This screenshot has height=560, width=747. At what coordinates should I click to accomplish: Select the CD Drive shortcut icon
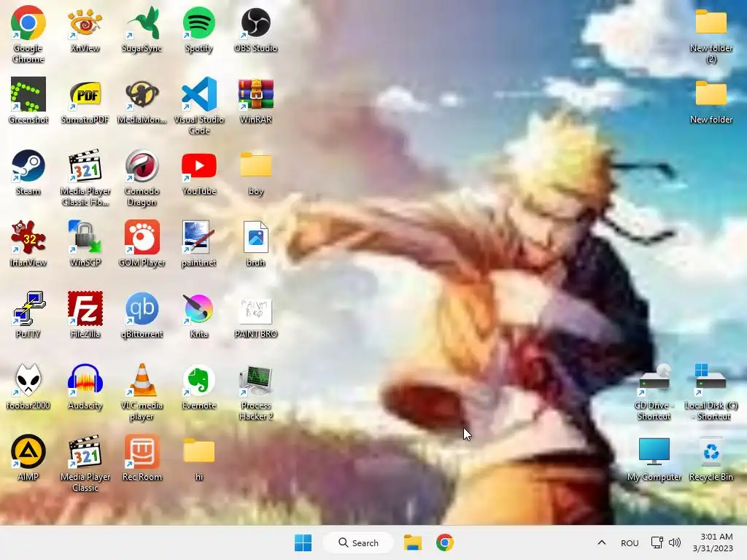654,380
